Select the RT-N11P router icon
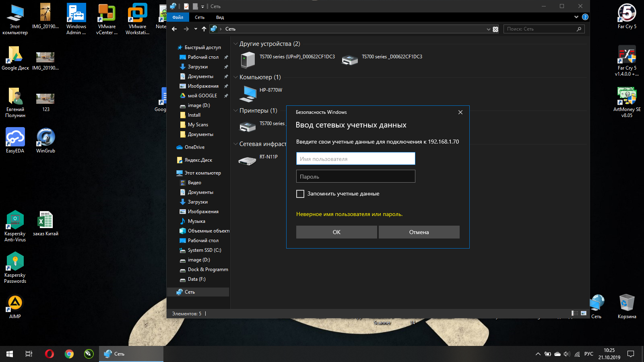 247,160
